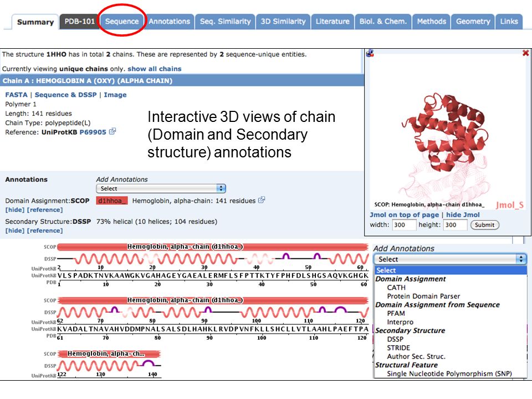This screenshot has height=399, width=532.
Task: Hide the SCOP Domain Assignment annotation
Action: tap(14, 210)
